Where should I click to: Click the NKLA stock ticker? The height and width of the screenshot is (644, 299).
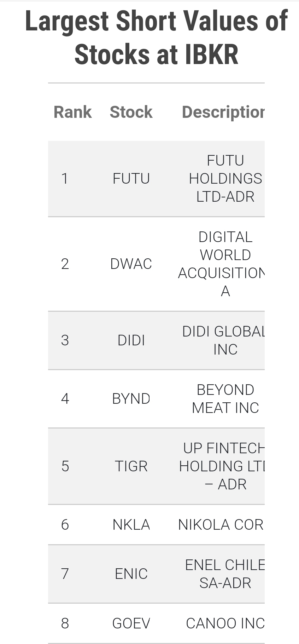[131, 524]
